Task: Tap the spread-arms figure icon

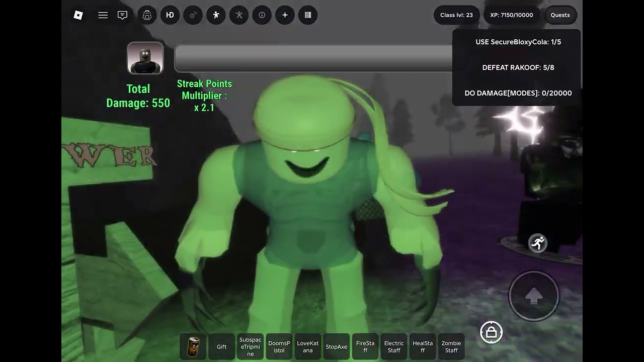Action: (239, 15)
